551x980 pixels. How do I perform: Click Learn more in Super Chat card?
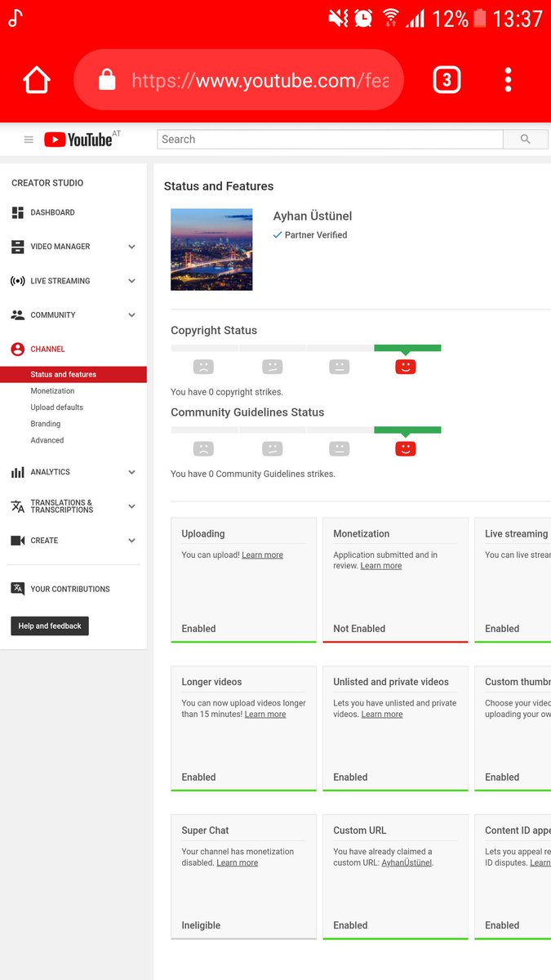[x=238, y=863]
